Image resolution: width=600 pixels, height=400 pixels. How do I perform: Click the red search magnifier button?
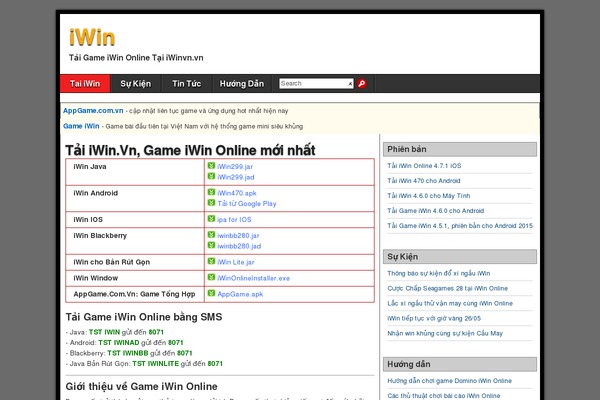click(362, 83)
